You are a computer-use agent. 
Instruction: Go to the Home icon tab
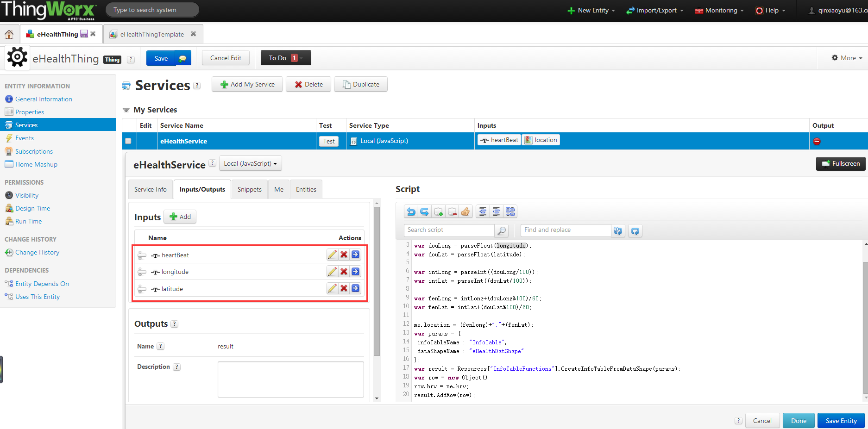point(9,34)
